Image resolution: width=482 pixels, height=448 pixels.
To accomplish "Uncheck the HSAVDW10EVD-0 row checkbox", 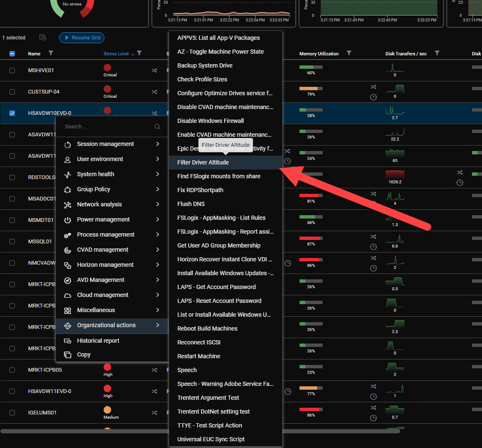I will [x=12, y=113].
